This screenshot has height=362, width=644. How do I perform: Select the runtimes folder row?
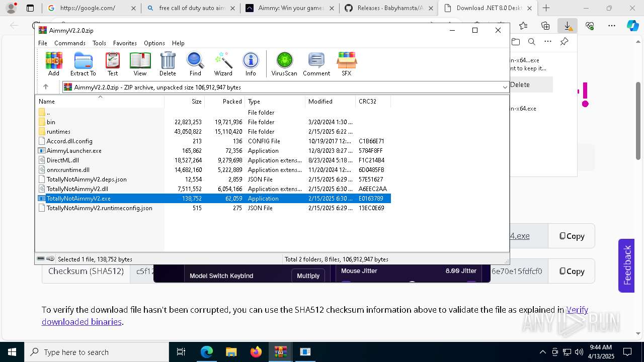213,132
